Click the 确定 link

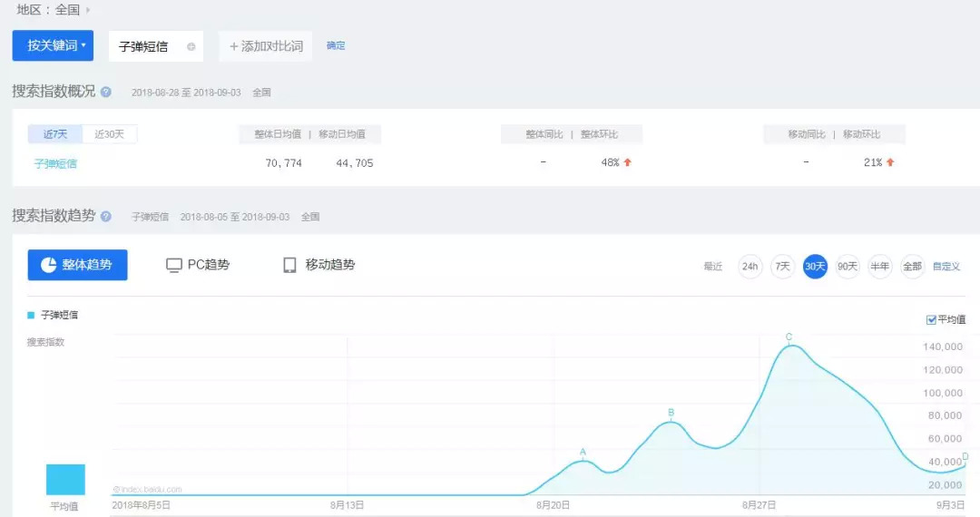point(336,46)
